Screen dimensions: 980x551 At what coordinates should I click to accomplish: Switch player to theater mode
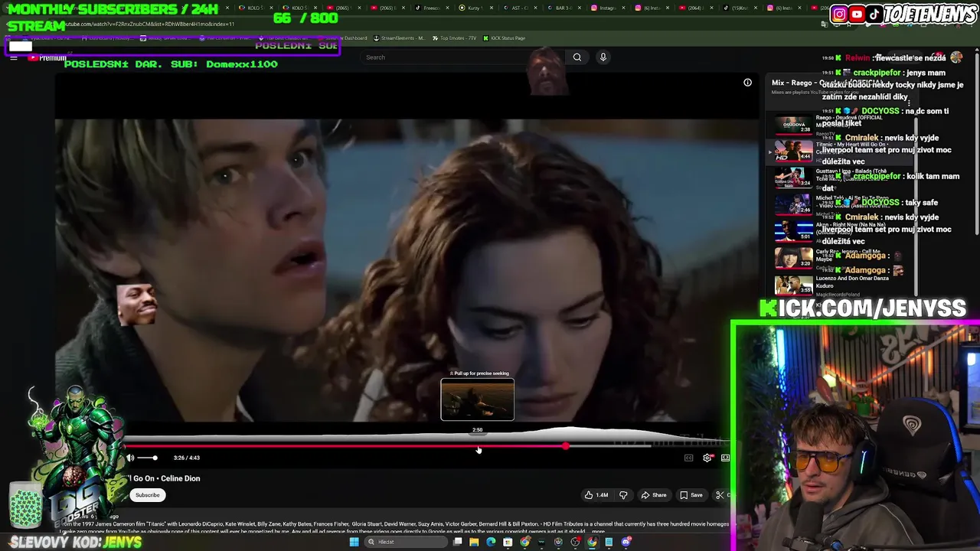point(725,458)
